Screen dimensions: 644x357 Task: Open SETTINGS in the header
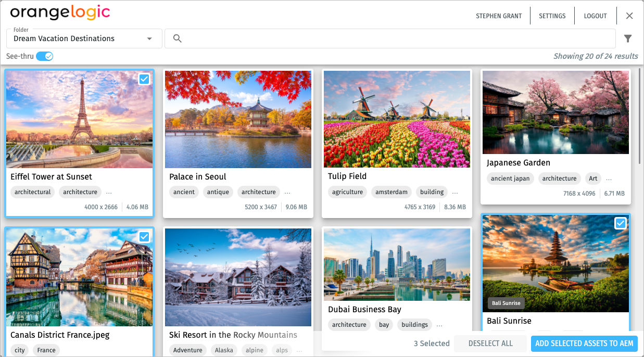pos(552,16)
